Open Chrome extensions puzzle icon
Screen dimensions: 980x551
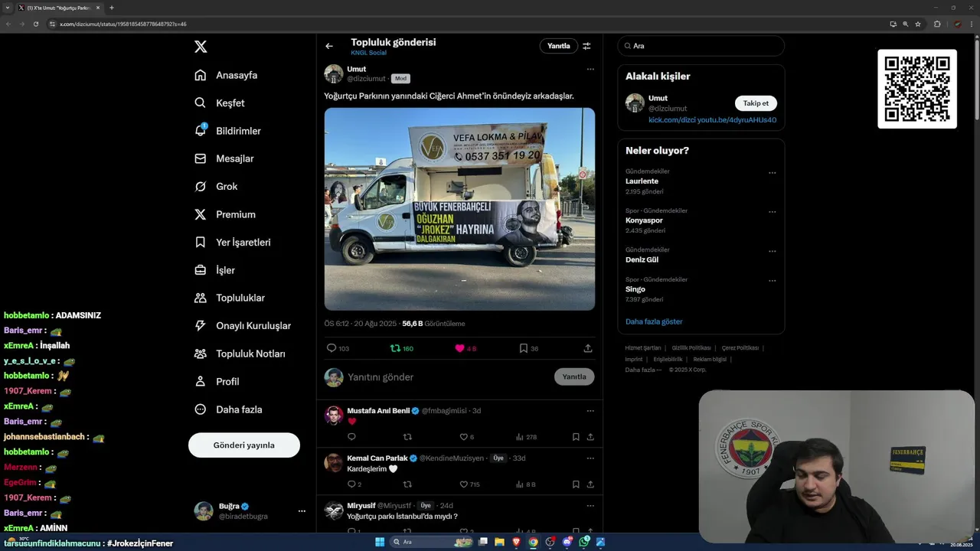tap(937, 24)
